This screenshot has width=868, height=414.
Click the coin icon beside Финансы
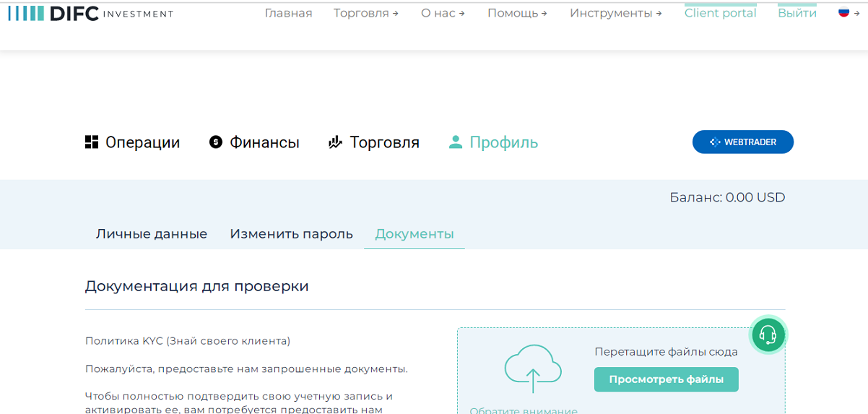pyautogui.click(x=216, y=142)
